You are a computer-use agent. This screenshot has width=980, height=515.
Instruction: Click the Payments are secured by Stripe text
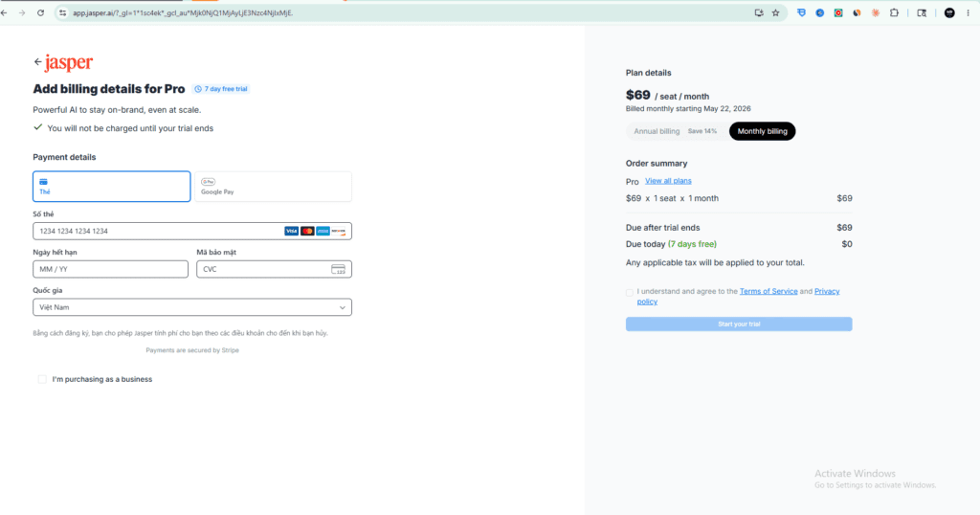click(192, 350)
